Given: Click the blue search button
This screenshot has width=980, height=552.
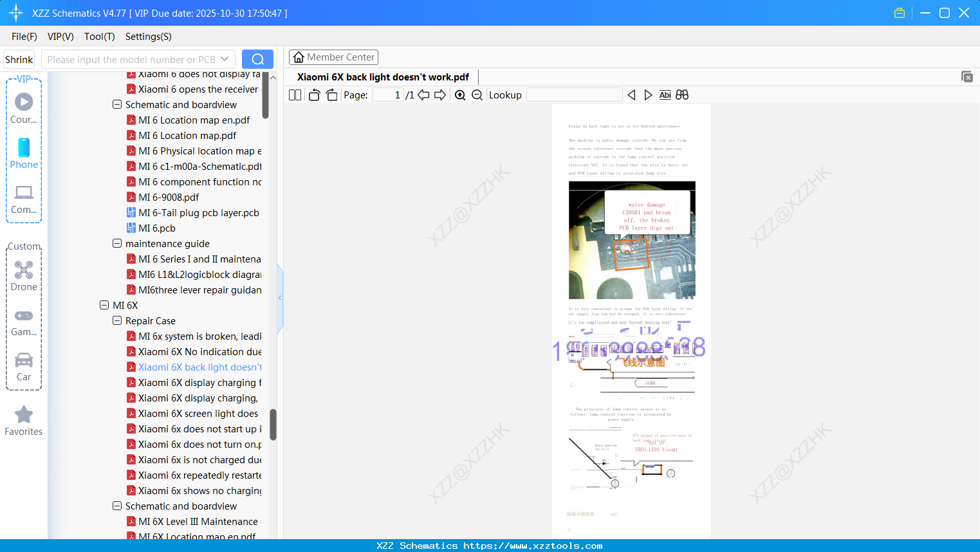Looking at the screenshot, I should [x=257, y=59].
